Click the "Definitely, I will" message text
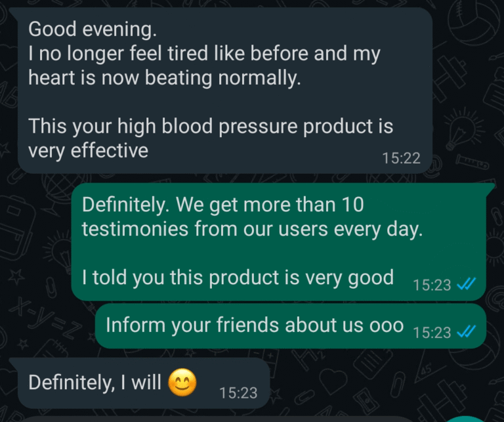This screenshot has width=504, height=422. pyautogui.click(x=95, y=382)
